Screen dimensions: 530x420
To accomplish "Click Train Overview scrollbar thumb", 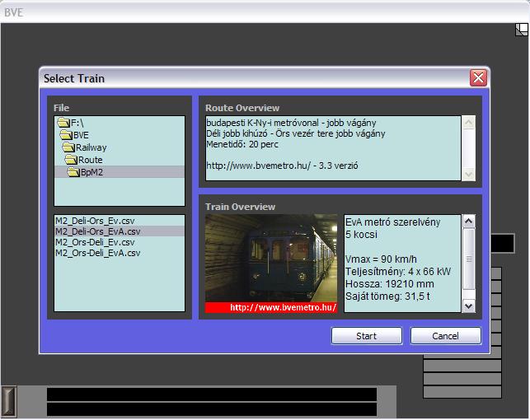I will click(x=468, y=259).
